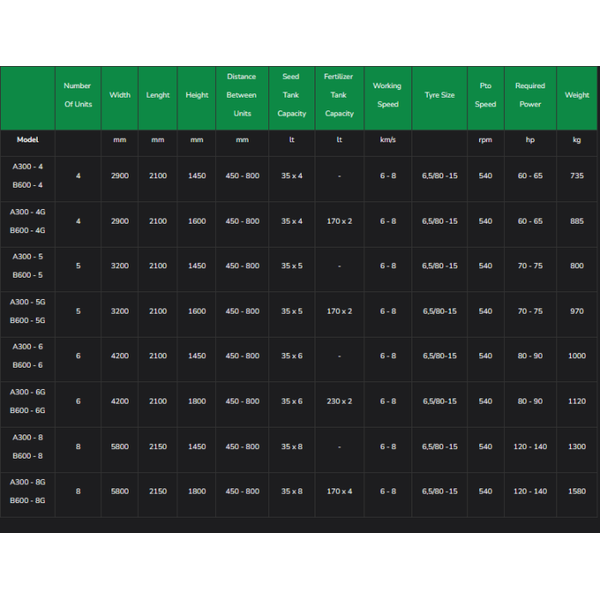
Task: Click required power '60 - 65' in A300 - 4 row
Action: (530, 176)
